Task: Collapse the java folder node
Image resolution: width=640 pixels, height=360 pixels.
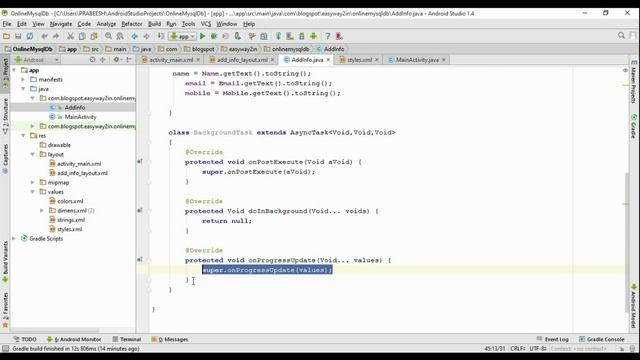Action: pos(24,89)
